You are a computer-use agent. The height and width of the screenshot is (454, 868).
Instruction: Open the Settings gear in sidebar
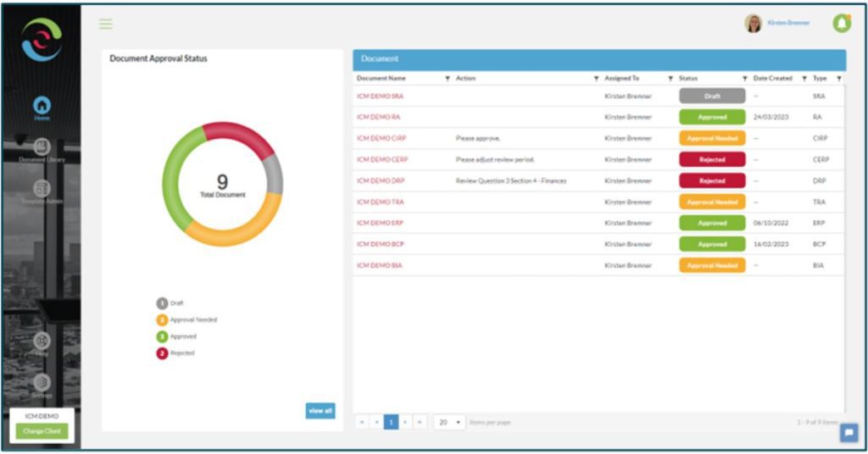(x=42, y=382)
